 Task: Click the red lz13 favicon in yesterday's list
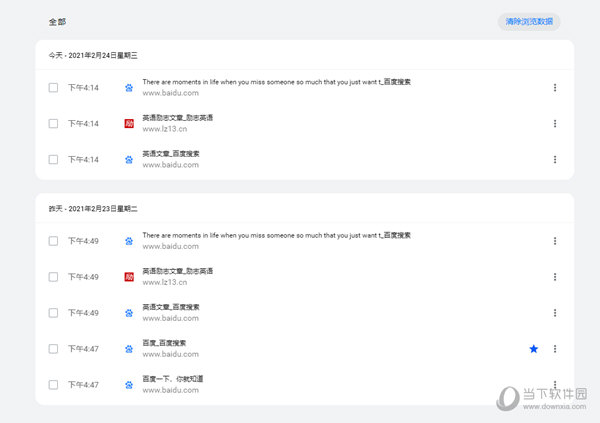(x=128, y=276)
